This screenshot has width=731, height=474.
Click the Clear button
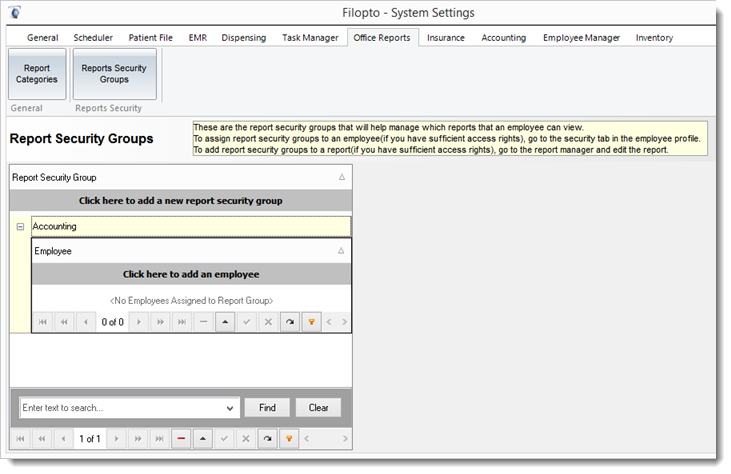coord(318,408)
